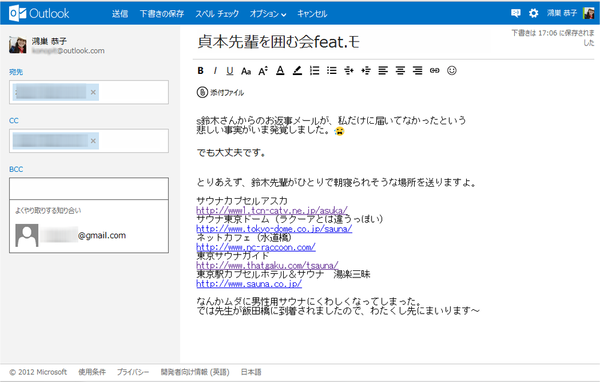The width and height of the screenshot is (600, 382).
Task: Click the subject line 貞本先輩を囲む会feat.モ
Action: coord(279,42)
